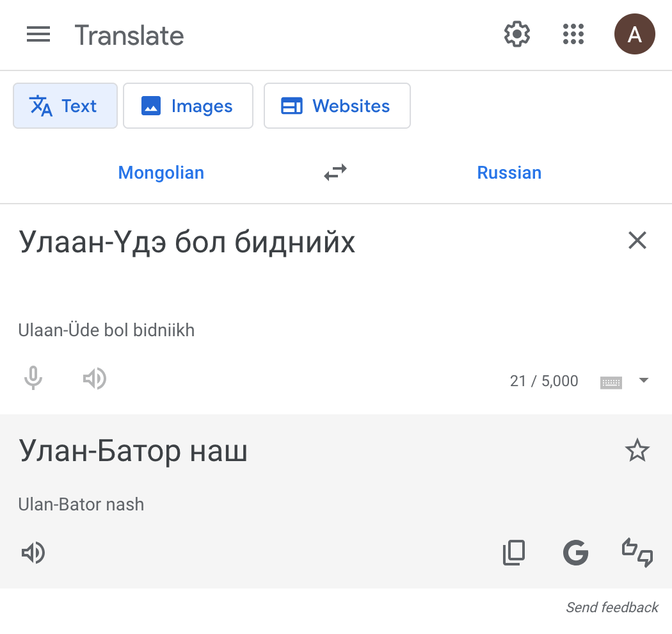The height and width of the screenshot is (634, 672).
Task: Open the account avatar profile
Action: pyautogui.click(x=634, y=35)
